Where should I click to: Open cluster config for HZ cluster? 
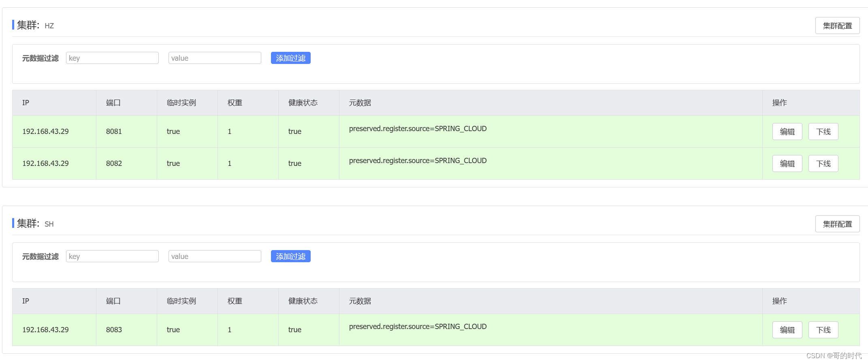tap(837, 26)
